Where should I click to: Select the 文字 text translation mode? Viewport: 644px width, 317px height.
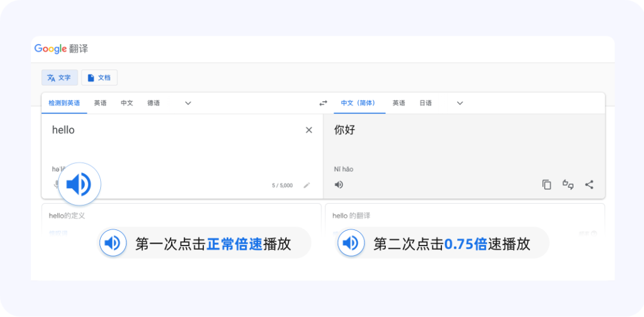pos(59,77)
